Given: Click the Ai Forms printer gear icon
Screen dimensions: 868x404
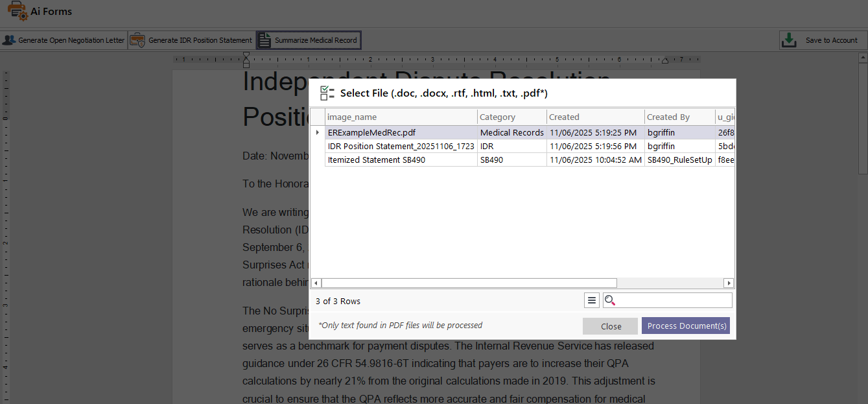Looking at the screenshot, I should [x=18, y=12].
